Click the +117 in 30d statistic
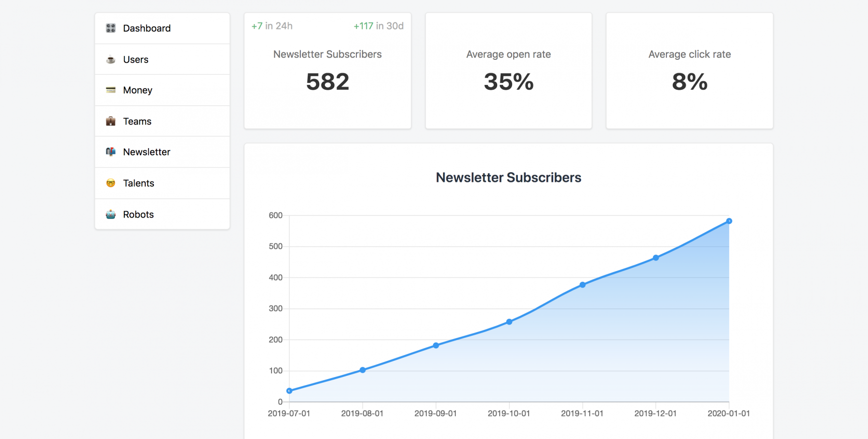This screenshot has width=868, height=439. pyautogui.click(x=379, y=26)
